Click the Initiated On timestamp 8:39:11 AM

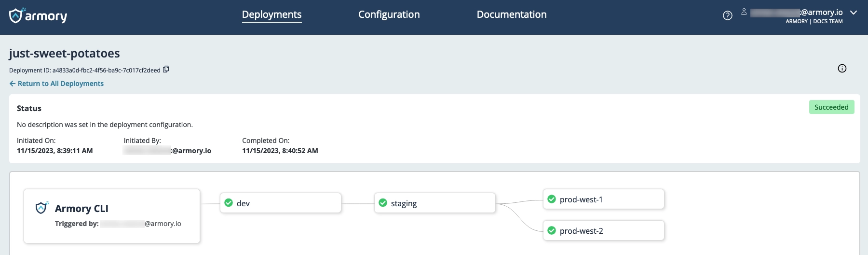click(x=55, y=151)
